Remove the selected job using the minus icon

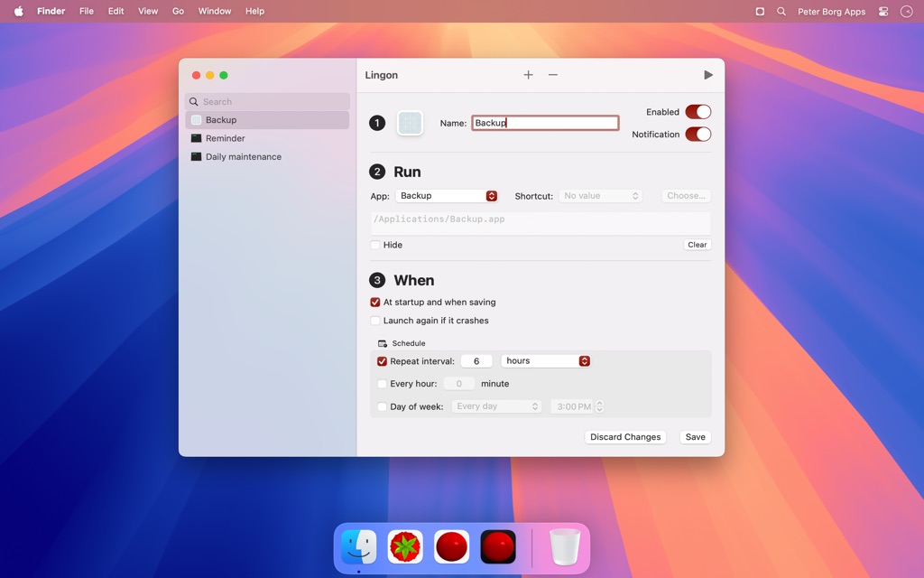[x=553, y=75]
